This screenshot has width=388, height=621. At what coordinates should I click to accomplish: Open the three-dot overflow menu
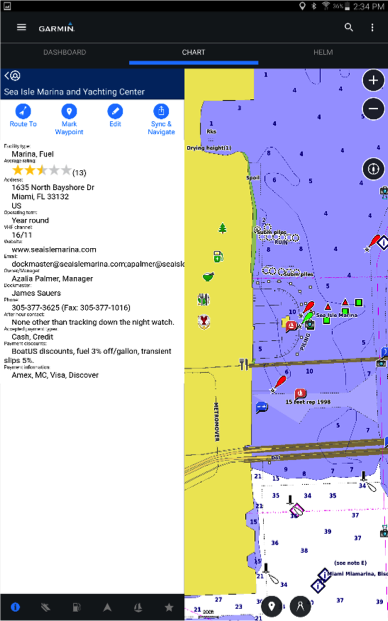click(x=372, y=27)
